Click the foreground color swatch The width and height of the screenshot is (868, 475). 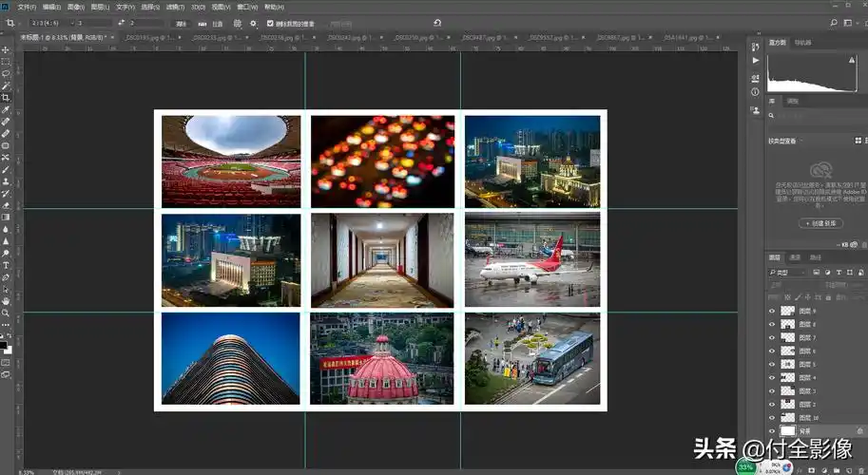pos(4,344)
